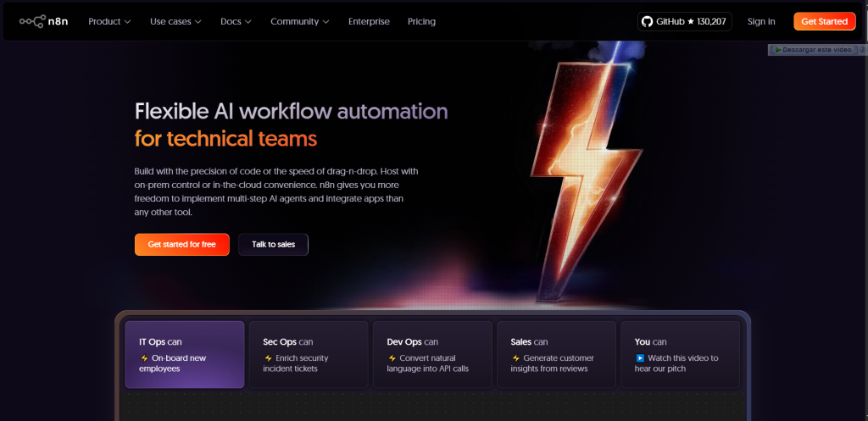Click the lightning icon on Sec Ops card
The image size is (868, 421).
[268, 358]
